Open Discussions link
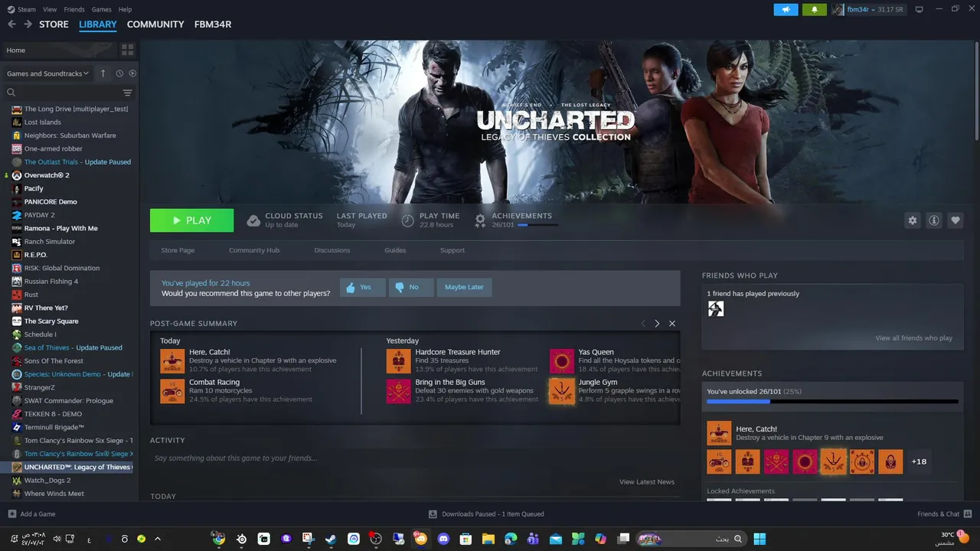Image resolution: width=980 pixels, height=551 pixels. tap(332, 250)
